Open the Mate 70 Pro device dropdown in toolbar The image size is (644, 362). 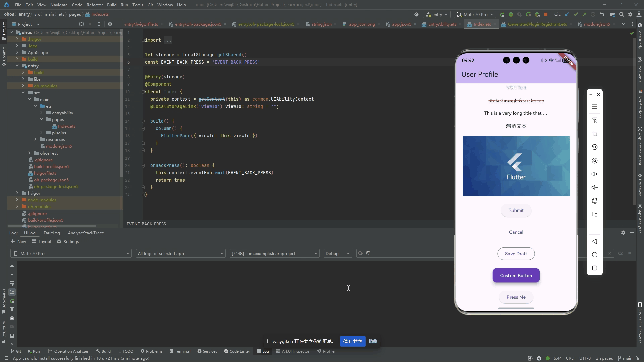[x=475, y=14]
